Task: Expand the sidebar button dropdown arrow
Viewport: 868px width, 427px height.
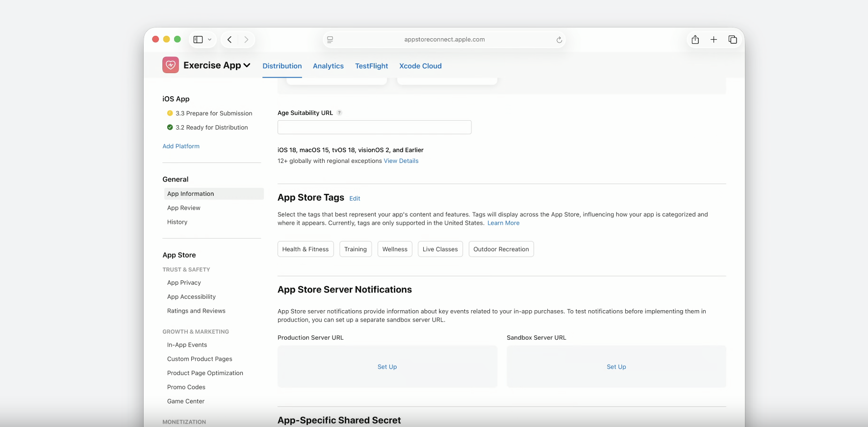Action: (x=209, y=40)
